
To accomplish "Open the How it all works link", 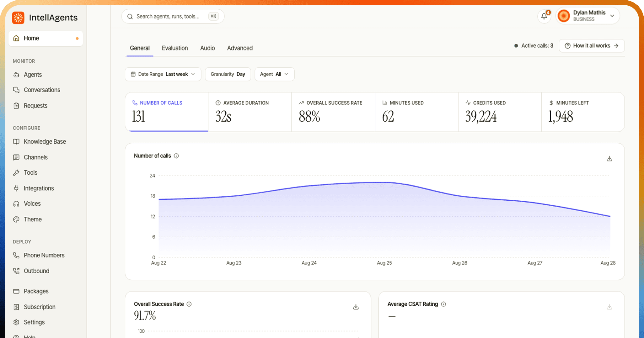I will 592,46.
